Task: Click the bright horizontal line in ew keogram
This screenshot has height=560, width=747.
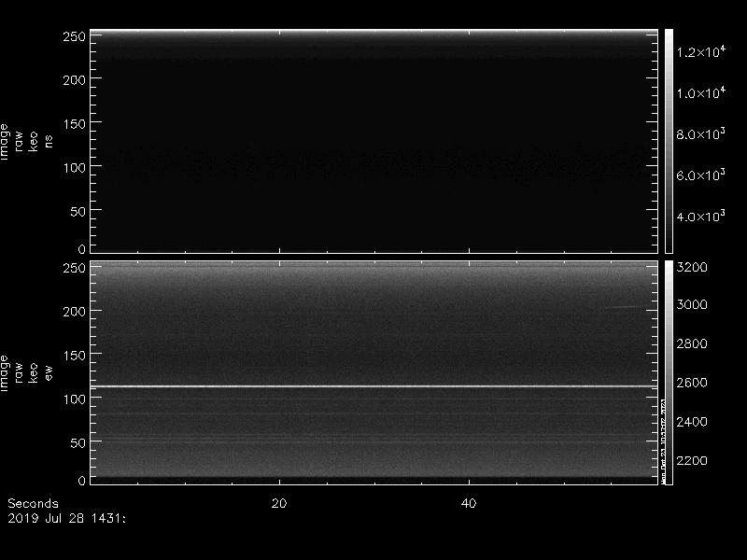Action: pos(374,386)
